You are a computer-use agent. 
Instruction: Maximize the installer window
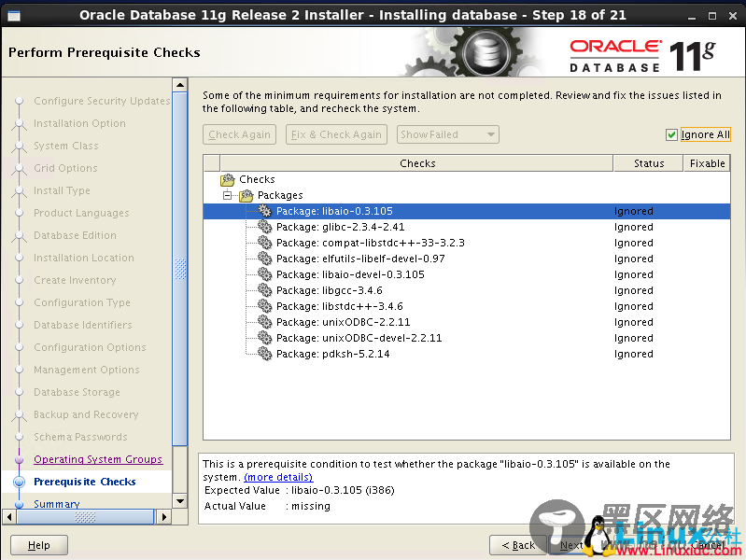pos(712,16)
